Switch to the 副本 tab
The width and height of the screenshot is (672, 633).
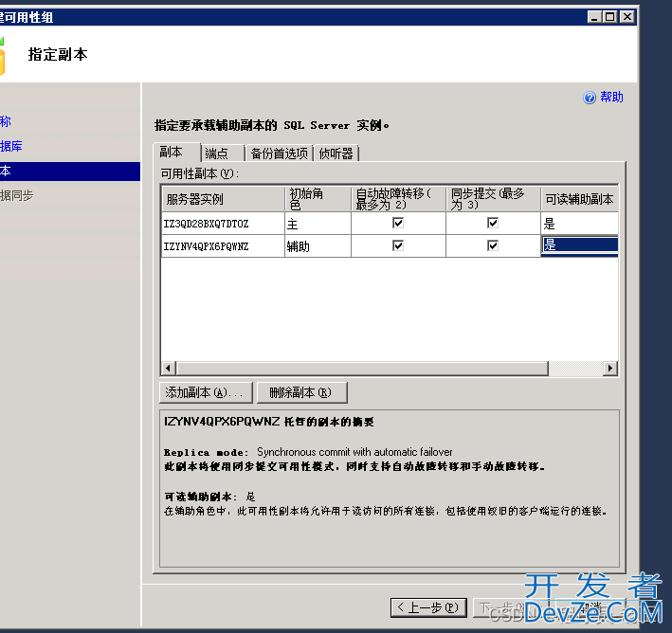[176, 153]
